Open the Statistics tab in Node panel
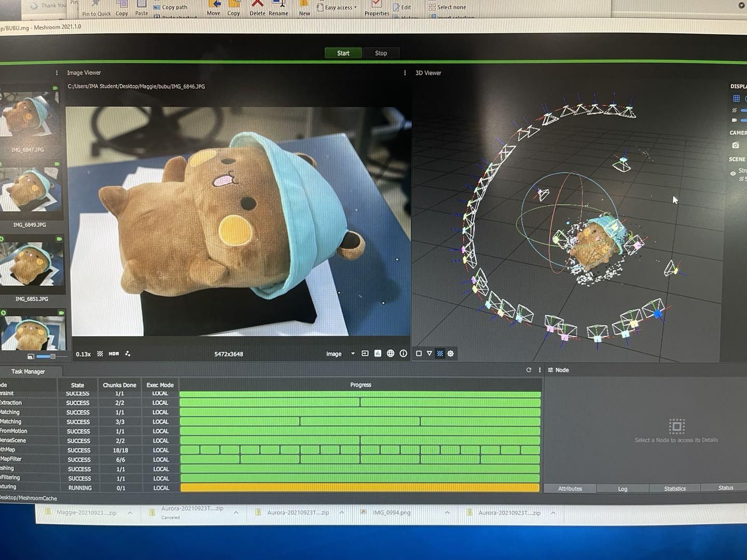The width and height of the screenshot is (747, 560). coord(675,488)
